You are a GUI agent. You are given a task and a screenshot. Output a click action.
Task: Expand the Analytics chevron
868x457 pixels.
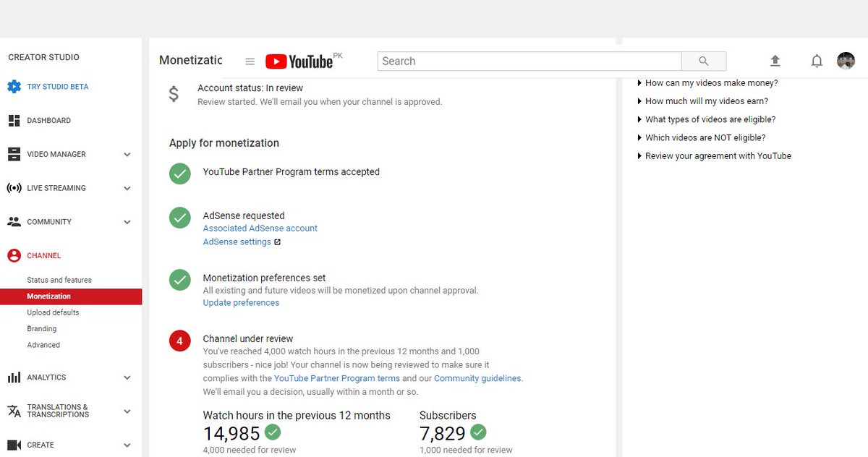[x=127, y=377]
